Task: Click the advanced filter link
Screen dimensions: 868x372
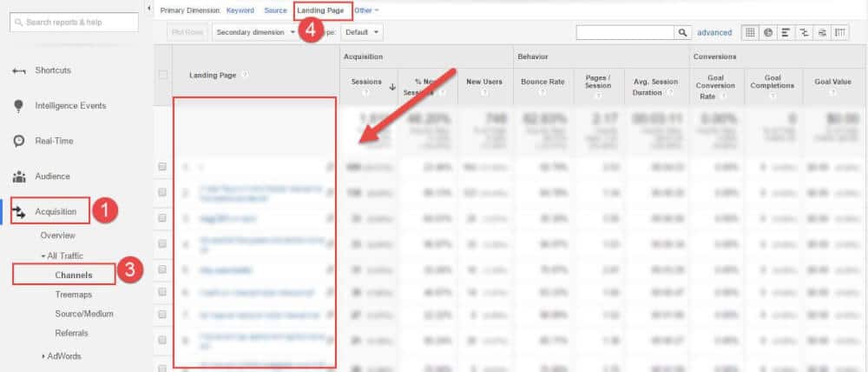Action: pos(714,32)
